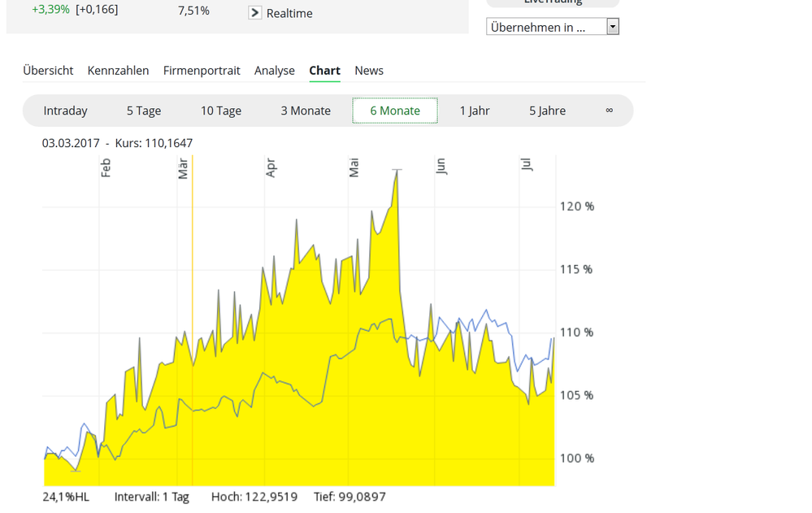This screenshot has height=513, width=812.
Task: Open the Übersicht tab
Action: 48,71
